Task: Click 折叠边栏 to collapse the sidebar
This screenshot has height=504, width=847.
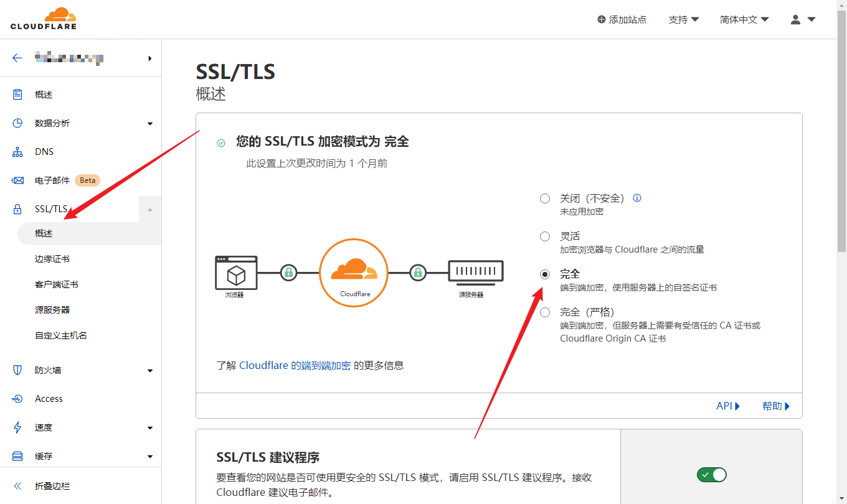Action: pyautogui.click(x=52, y=486)
